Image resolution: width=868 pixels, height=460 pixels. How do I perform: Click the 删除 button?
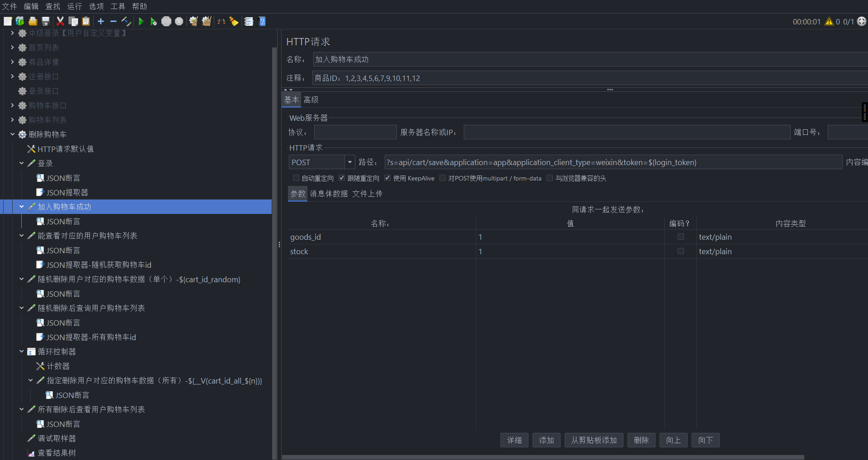642,440
